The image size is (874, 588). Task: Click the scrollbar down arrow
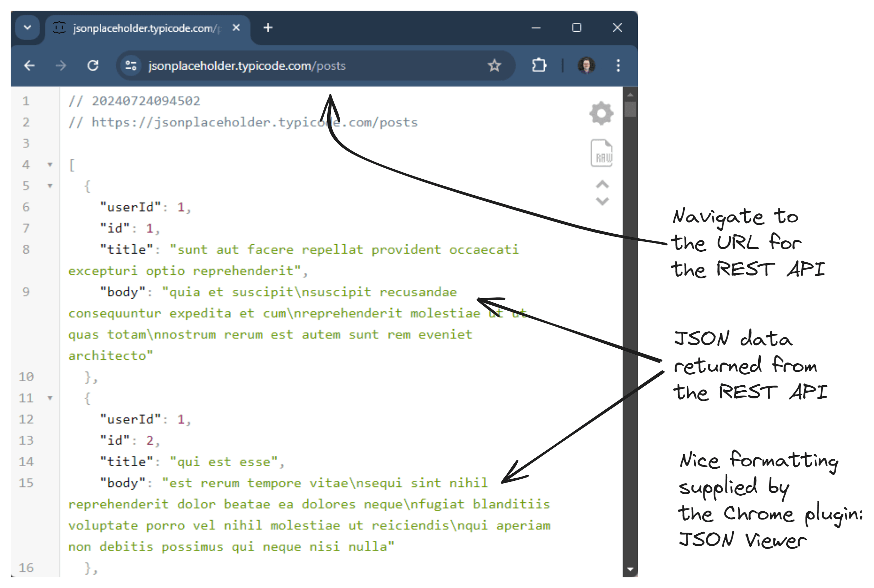tap(631, 569)
